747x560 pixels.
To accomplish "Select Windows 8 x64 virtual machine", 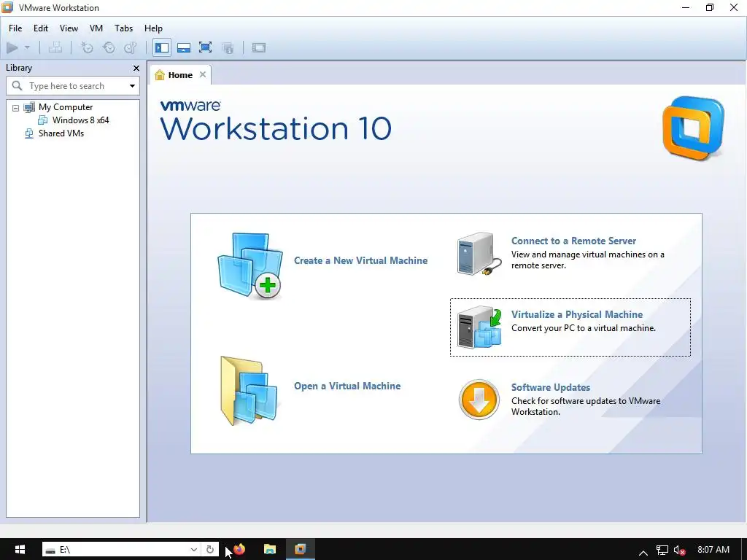I will (80, 120).
